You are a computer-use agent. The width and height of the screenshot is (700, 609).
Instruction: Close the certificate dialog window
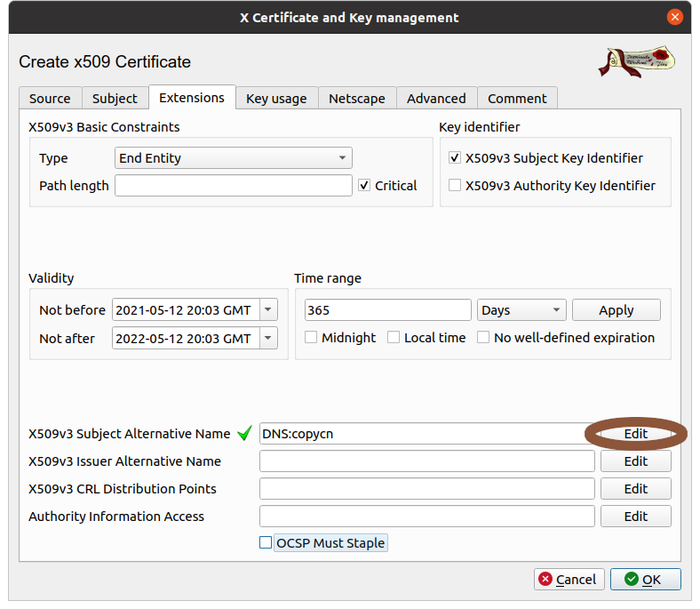tap(674, 18)
